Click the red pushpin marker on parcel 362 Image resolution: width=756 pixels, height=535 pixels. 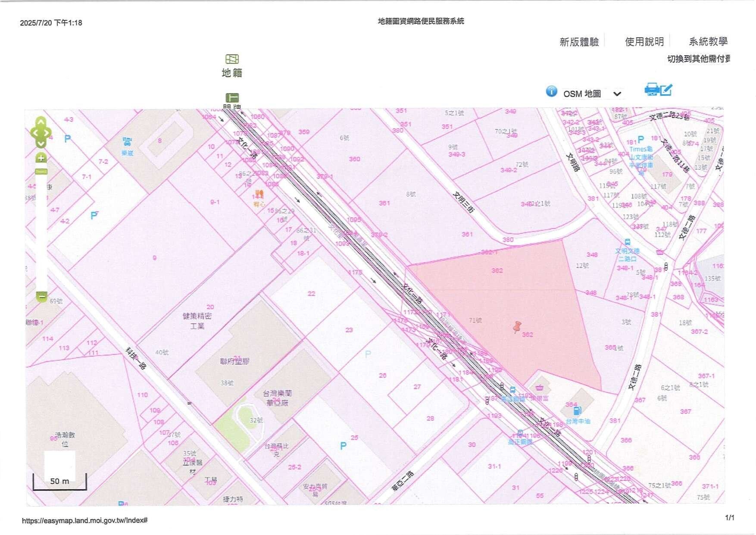(517, 328)
